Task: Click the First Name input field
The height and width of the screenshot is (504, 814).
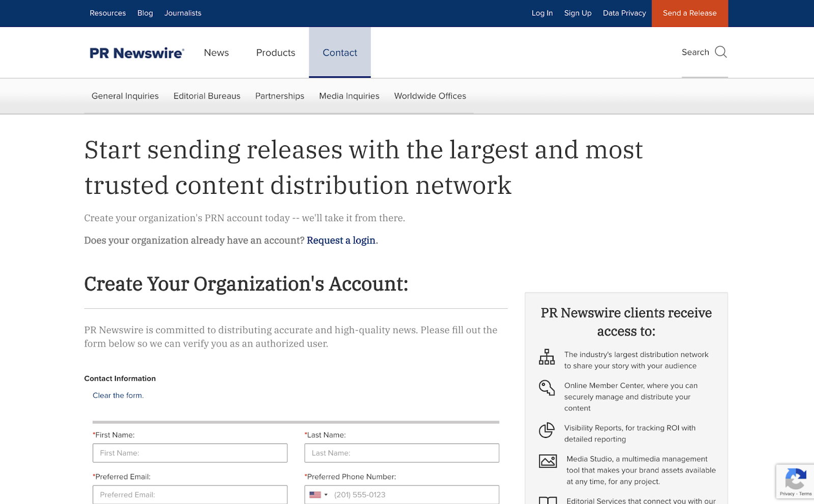Action: click(190, 453)
